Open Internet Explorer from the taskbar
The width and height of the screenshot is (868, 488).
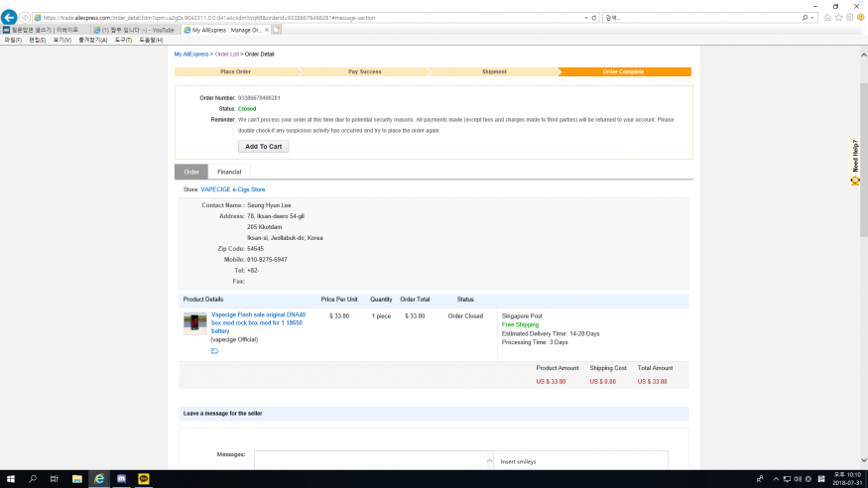coord(99,479)
